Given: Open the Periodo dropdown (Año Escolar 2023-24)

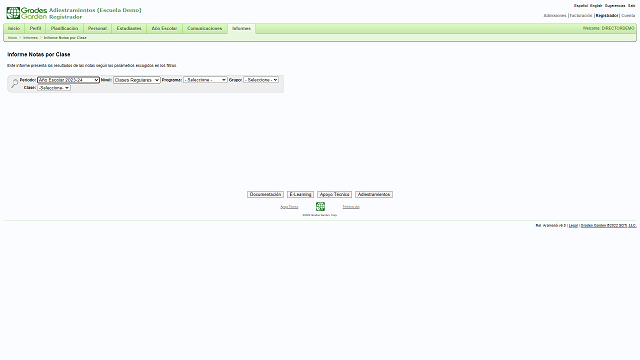Looking at the screenshot, I should click(68, 80).
